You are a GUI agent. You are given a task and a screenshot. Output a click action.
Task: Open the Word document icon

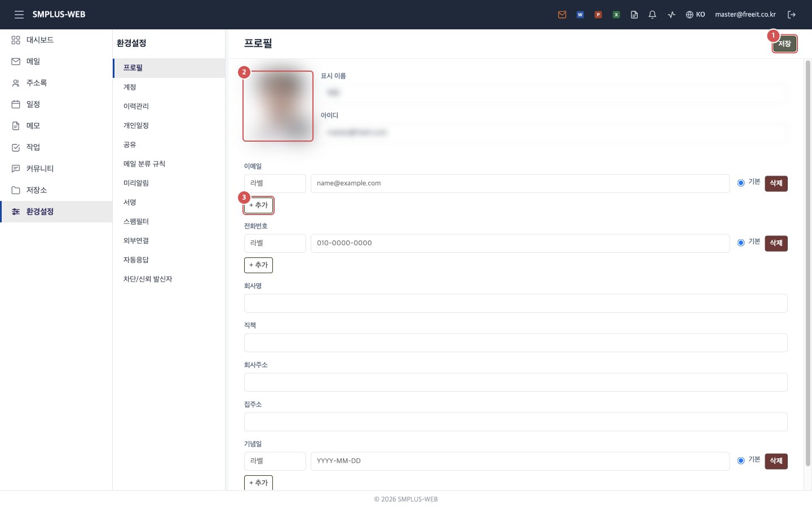tap(580, 15)
